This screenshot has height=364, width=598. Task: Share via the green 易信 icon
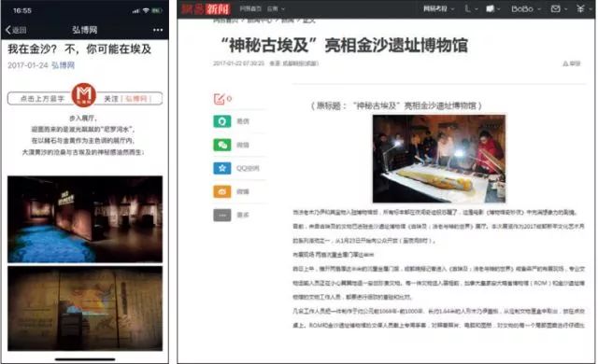[222, 121]
